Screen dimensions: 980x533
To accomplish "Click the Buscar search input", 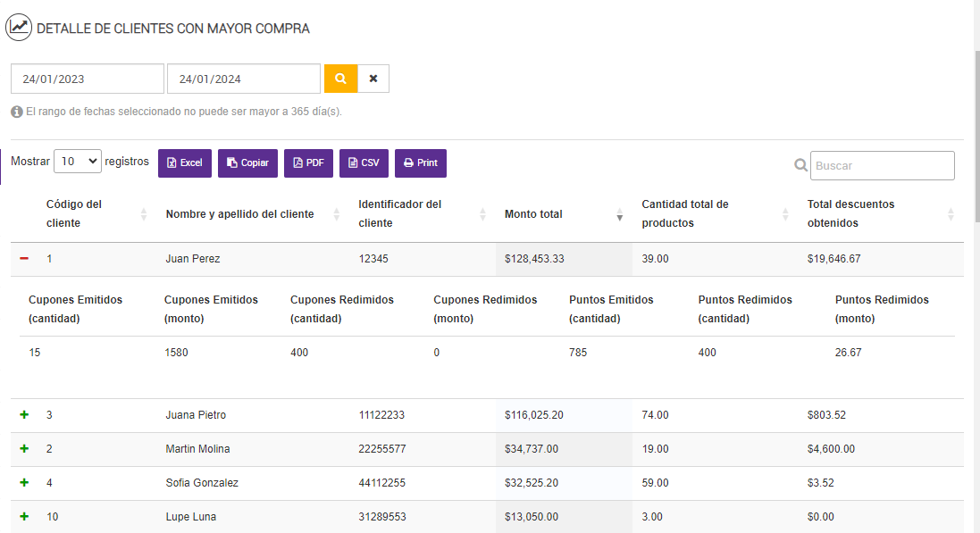I will tap(882, 165).
